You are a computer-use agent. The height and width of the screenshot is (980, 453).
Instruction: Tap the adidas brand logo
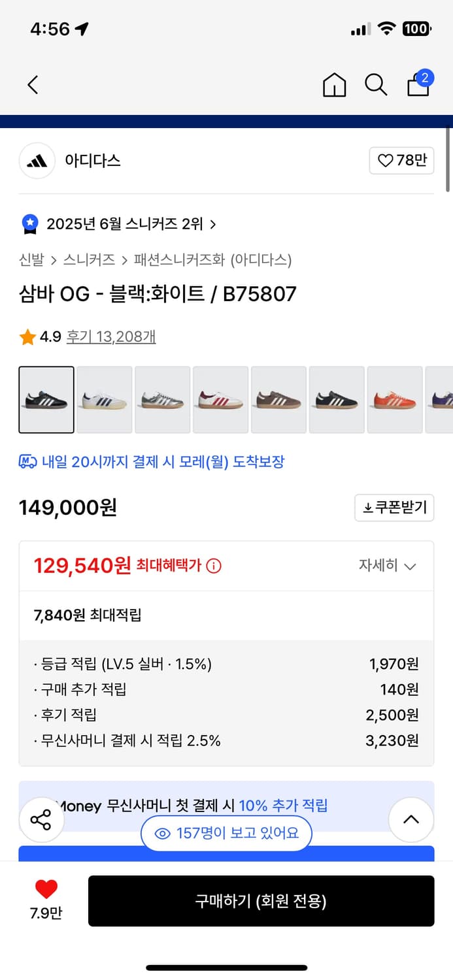point(37,160)
